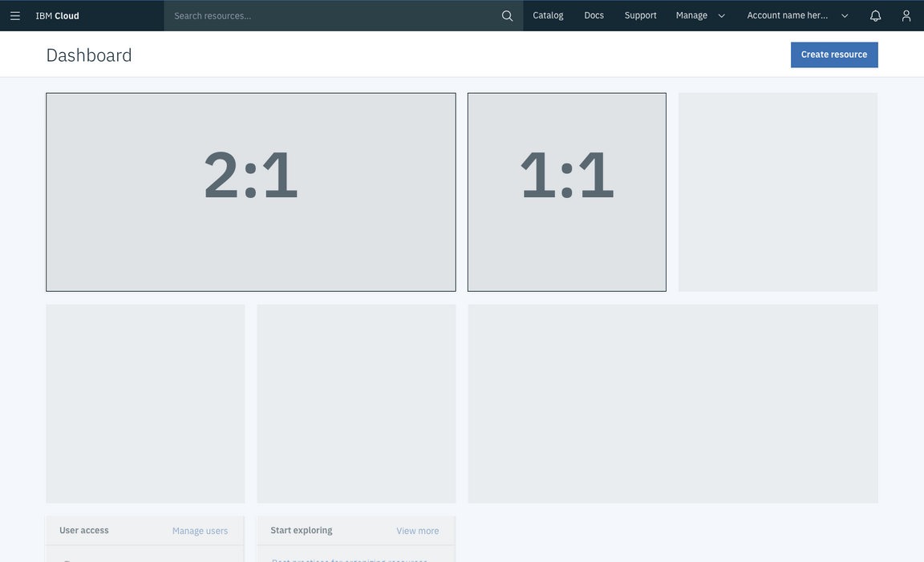
Task: Click the Dashboard page heading
Action: point(88,55)
